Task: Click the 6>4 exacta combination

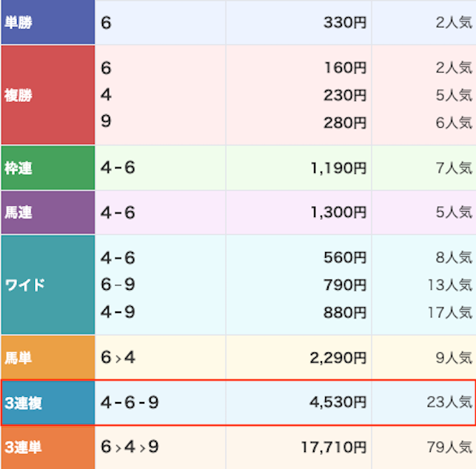Action: 118,358
